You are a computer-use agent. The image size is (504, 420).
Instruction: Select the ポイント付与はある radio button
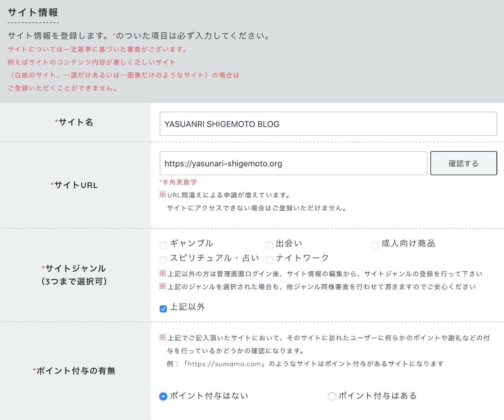coord(332,396)
